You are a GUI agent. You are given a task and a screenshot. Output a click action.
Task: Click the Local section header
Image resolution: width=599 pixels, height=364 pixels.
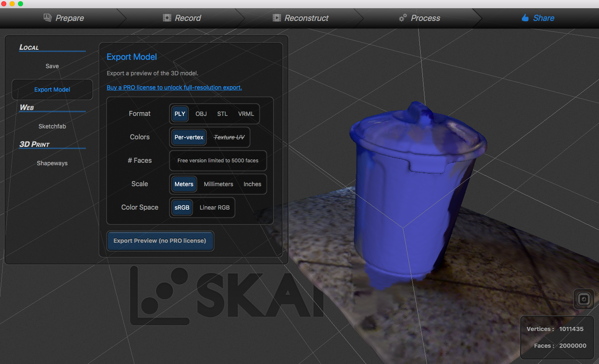click(x=29, y=47)
